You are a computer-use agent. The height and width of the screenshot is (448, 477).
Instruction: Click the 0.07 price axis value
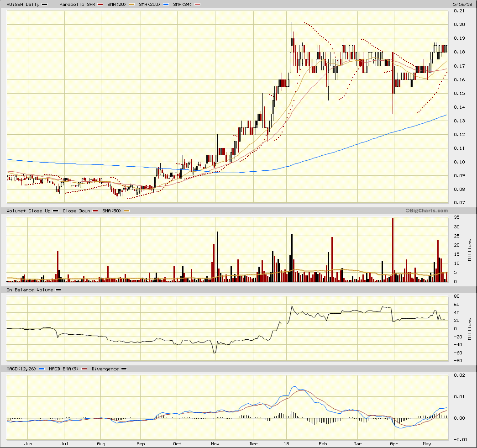tap(459, 202)
